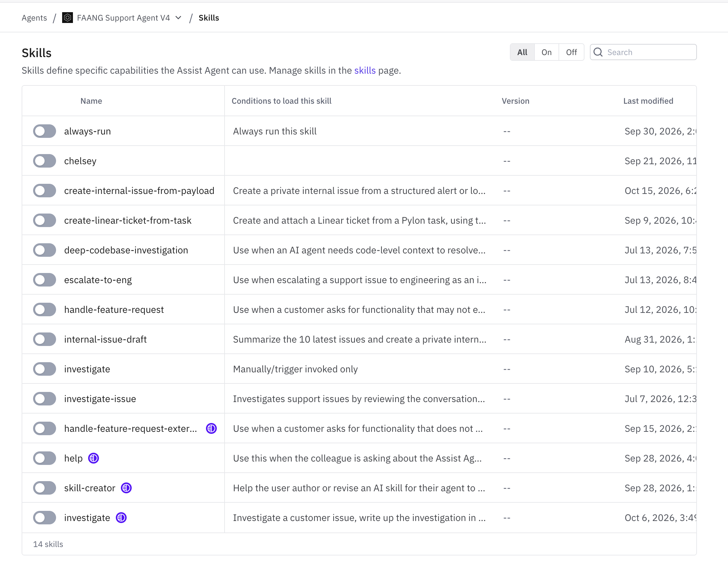Viewport: 728px width, 571px height.
Task: Open the FAANG Support Agent V4 dropdown chevron
Action: 178,18
